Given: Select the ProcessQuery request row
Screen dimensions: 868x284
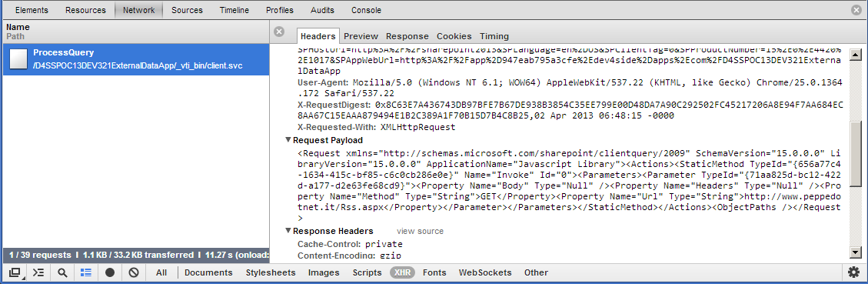Looking at the screenshot, I should point(135,60).
